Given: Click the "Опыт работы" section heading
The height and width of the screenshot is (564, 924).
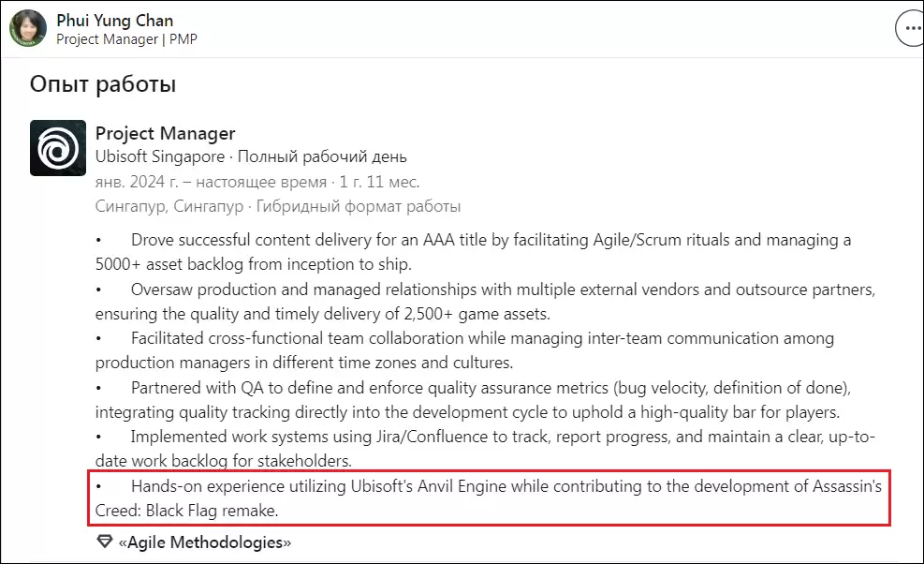Looking at the screenshot, I should 103,84.
